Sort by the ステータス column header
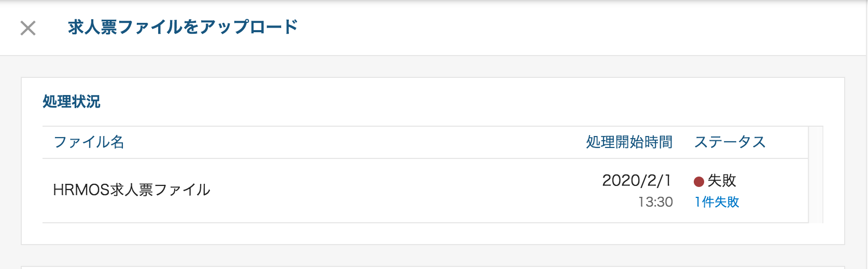Image resolution: width=868 pixels, height=269 pixels. 730,142
